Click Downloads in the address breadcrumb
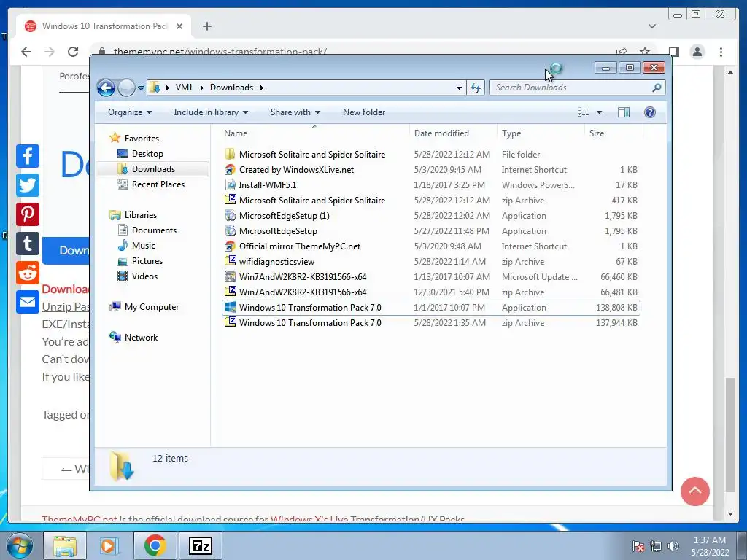This screenshot has height=560, width=747. click(231, 87)
